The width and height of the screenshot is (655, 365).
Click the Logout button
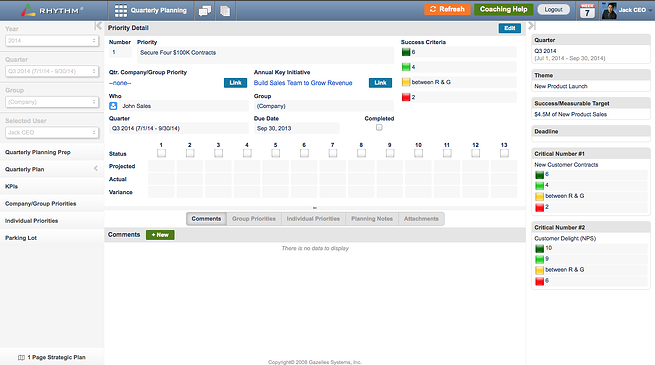(x=553, y=10)
